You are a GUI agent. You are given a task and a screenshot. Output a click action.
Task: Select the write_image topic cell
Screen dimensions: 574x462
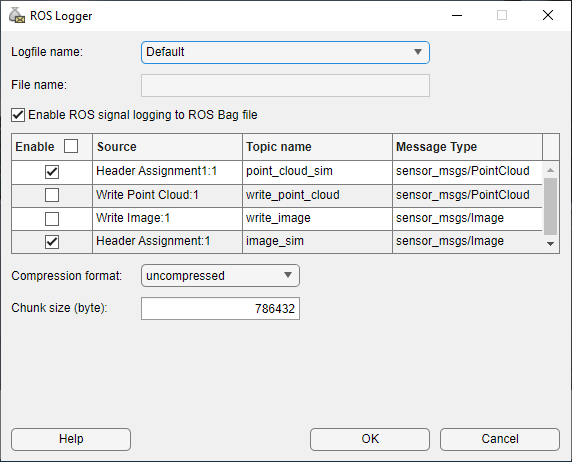click(x=317, y=219)
